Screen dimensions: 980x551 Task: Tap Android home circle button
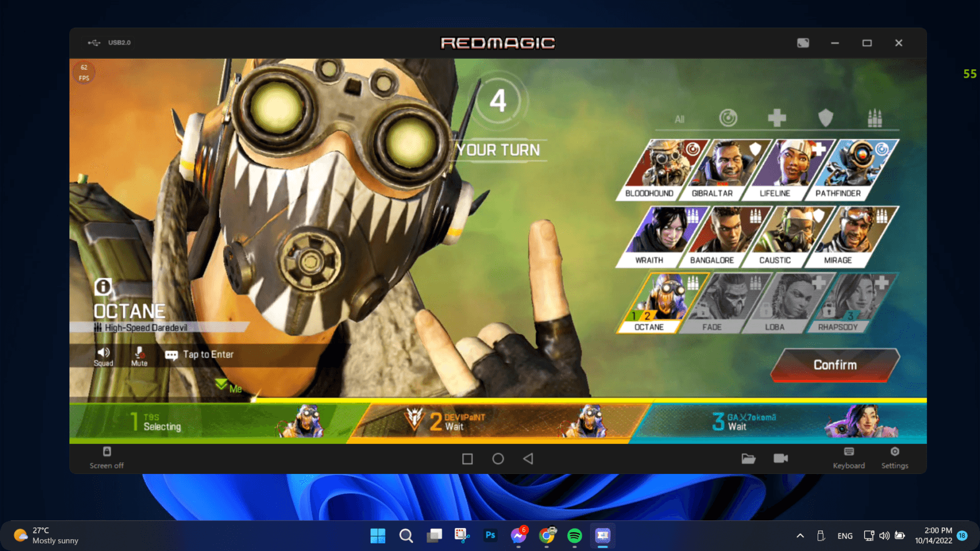(498, 459)
